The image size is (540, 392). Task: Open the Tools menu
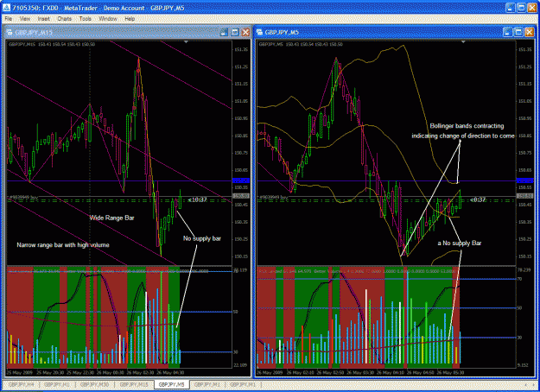coord(85,19)
